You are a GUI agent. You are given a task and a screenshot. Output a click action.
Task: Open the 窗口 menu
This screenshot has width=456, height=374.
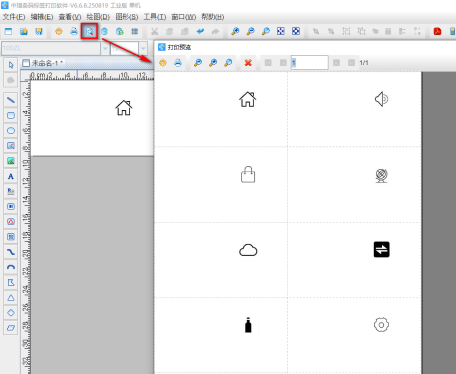(x=184, y=17)
